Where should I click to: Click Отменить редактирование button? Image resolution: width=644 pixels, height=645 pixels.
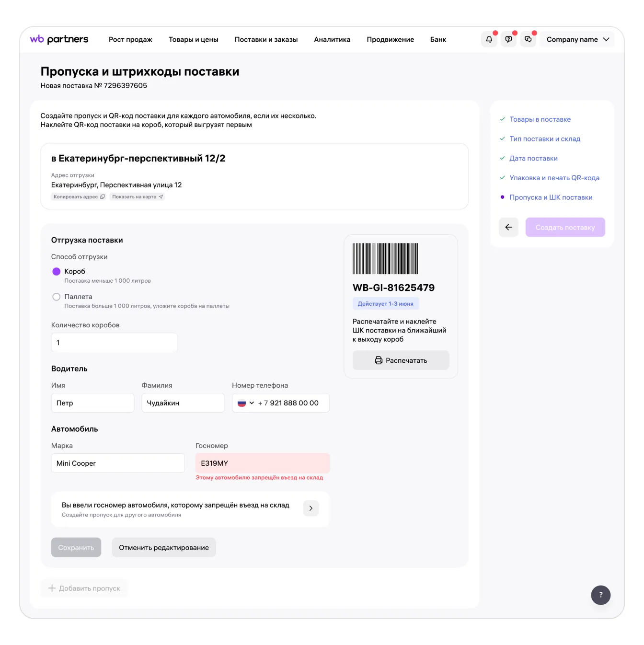click(x=163, y=547)
